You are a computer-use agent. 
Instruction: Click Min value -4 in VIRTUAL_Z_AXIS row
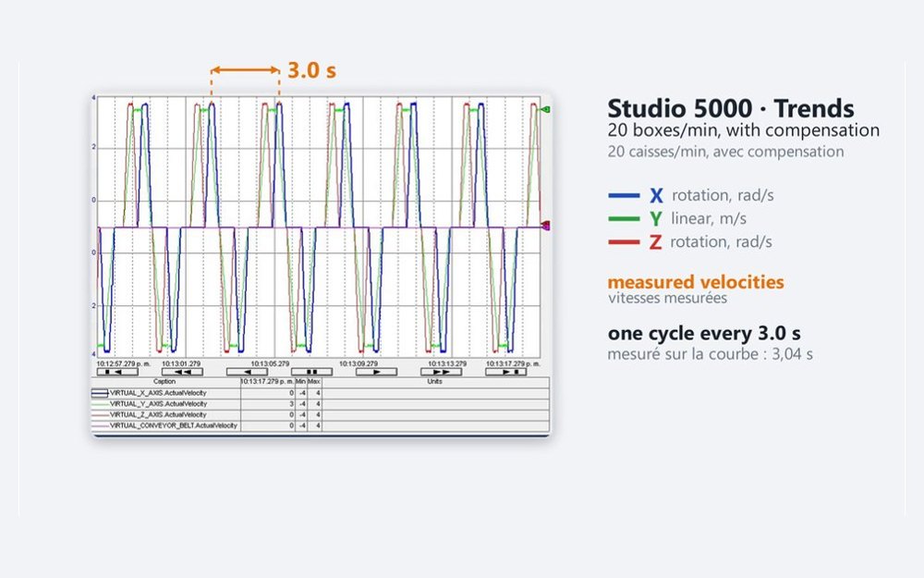tap(302, 414)
